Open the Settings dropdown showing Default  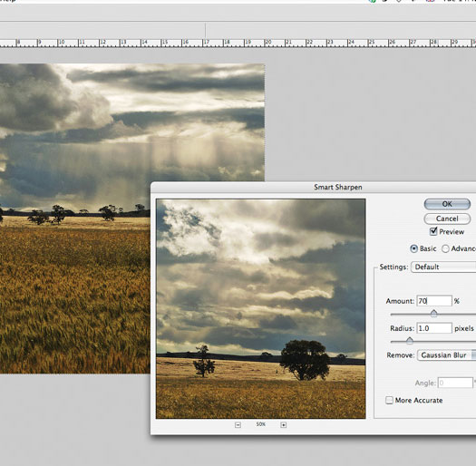(443, 267)
